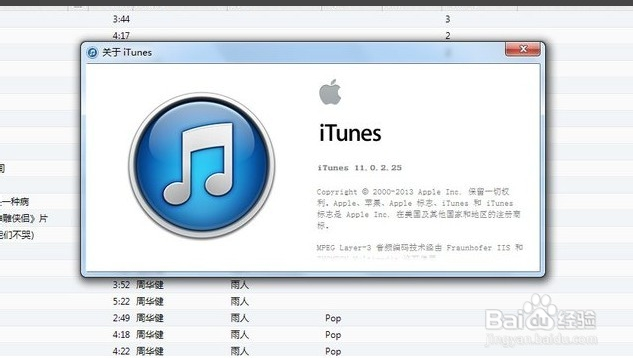Click artist 周华健 in the 5:22 row
Image resolution: width=633 pixels, height=361 pixels.
(150, 301)
